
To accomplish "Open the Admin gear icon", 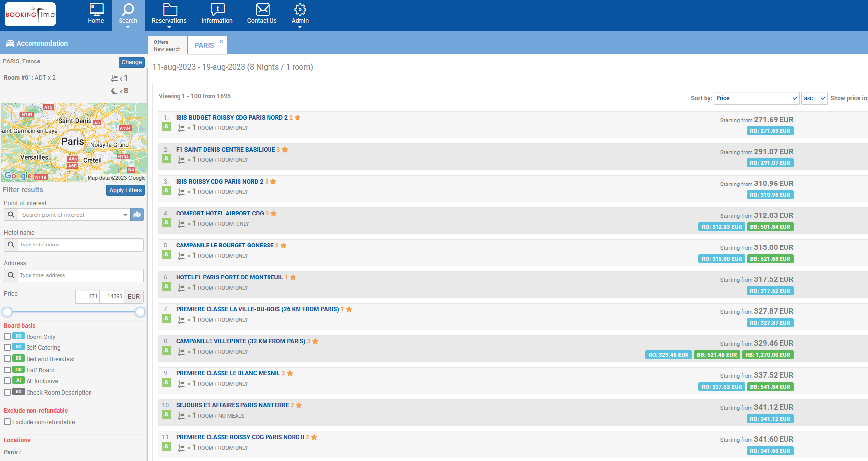I will coord(300,10).
